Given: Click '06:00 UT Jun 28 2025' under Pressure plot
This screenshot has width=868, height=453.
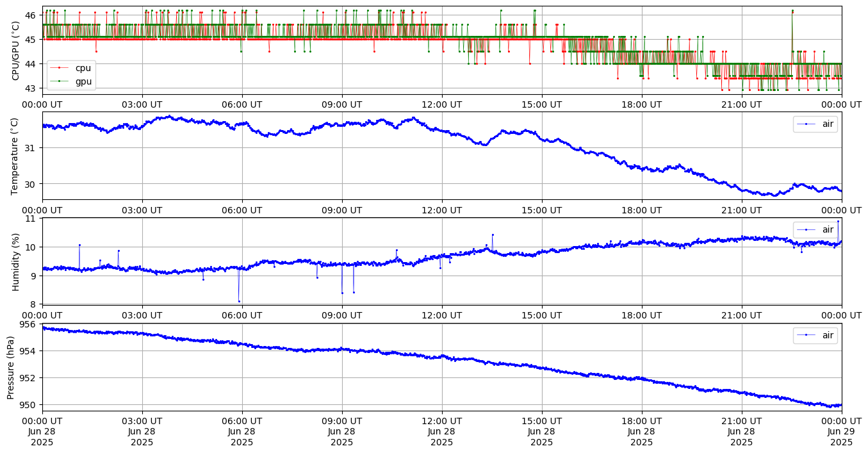Looking at the screenshot, I should click(x=242, y=432).
